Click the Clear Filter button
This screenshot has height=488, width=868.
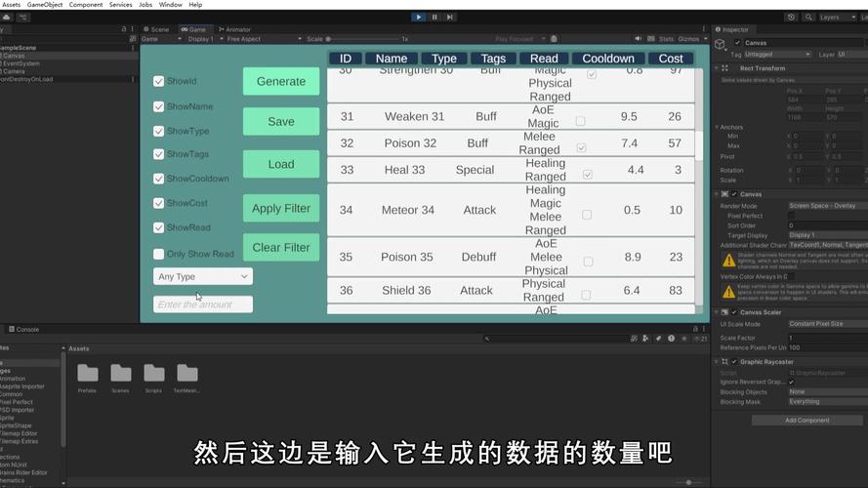[281, 247]
